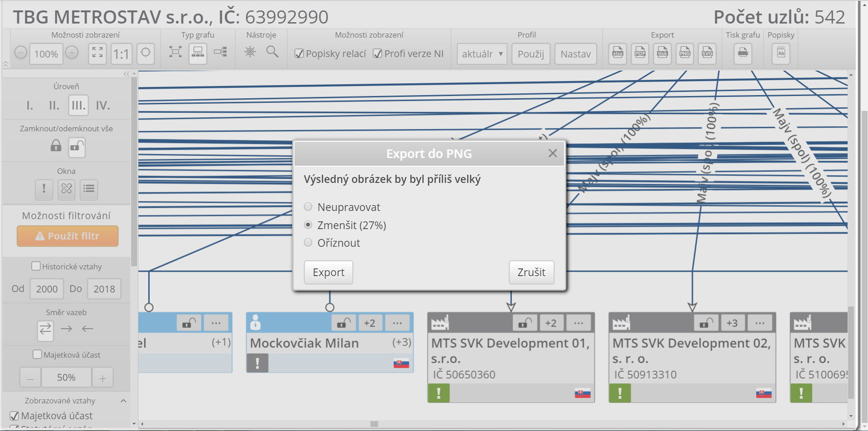Viewport: 868px width, 431px height.
Task: Reset zoom to 1:1 scale
Action: point(121,53)
